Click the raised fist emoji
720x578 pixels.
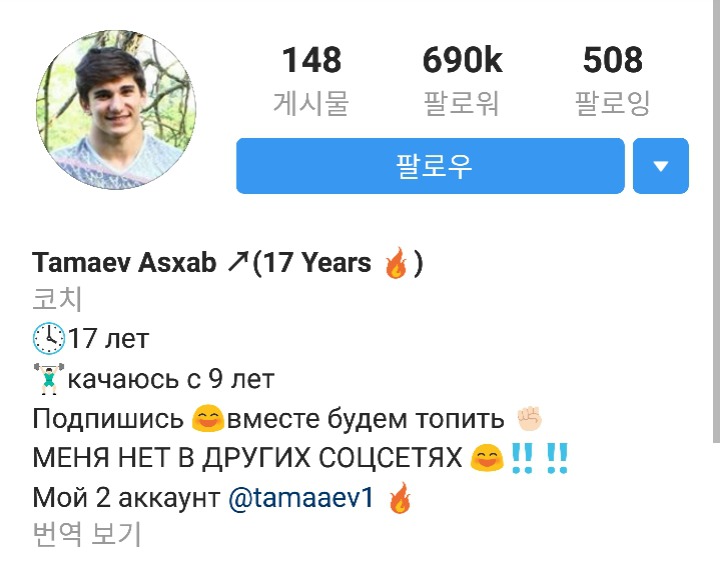point(529,418)
